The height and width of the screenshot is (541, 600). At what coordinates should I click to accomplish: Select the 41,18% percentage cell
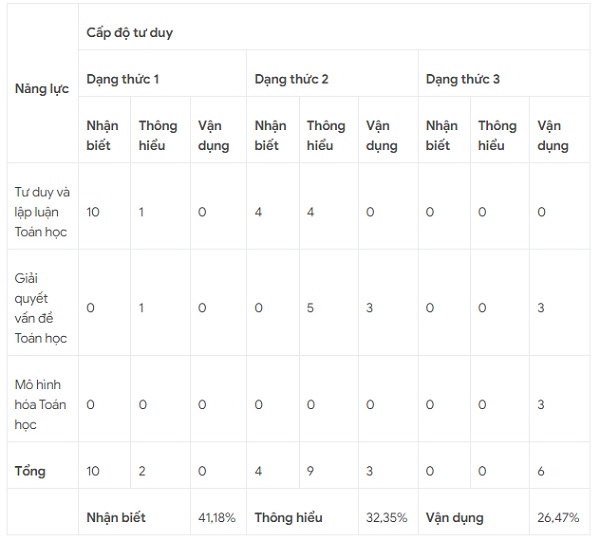[x=217, y=517]
